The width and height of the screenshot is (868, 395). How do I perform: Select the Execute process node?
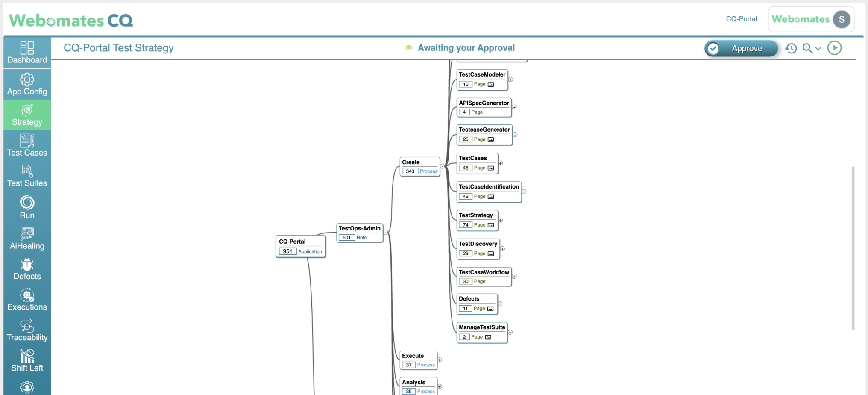pyautogui.click(x=419, y=360)
